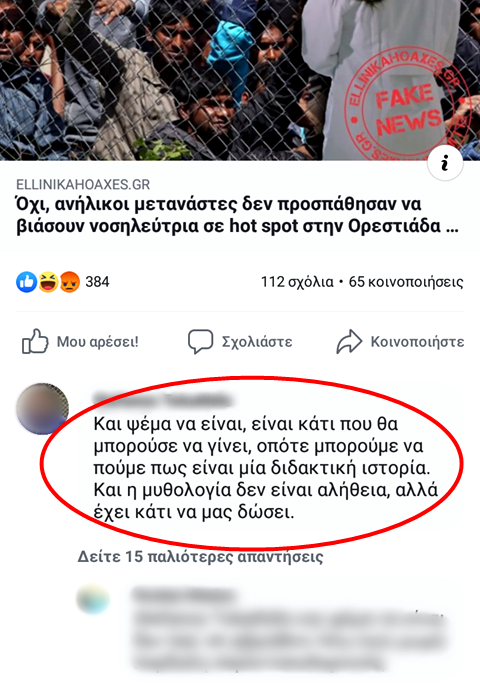The image size is (480, 686).
Task: Click the thumbs-up Like icon
Action: tap(35, 341)
